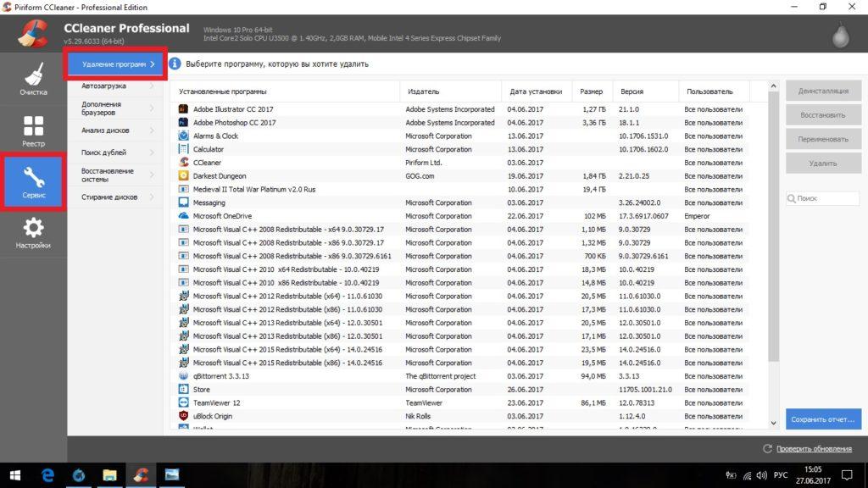Click the program list scrollbar thumb

coord(773,227)
